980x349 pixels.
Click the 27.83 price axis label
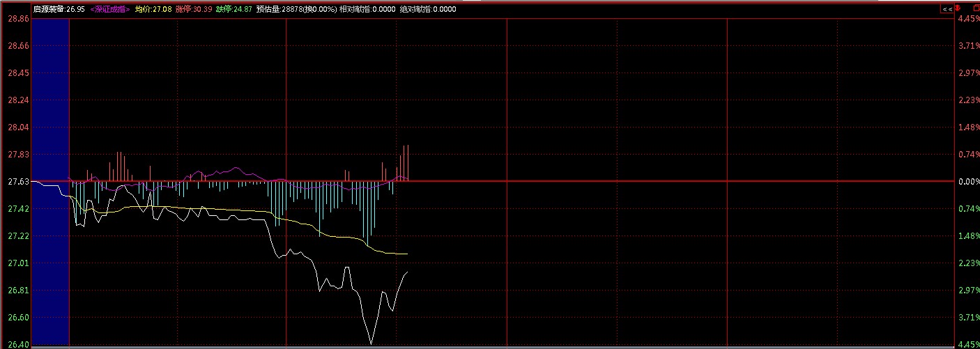click(x=17, y=155)
